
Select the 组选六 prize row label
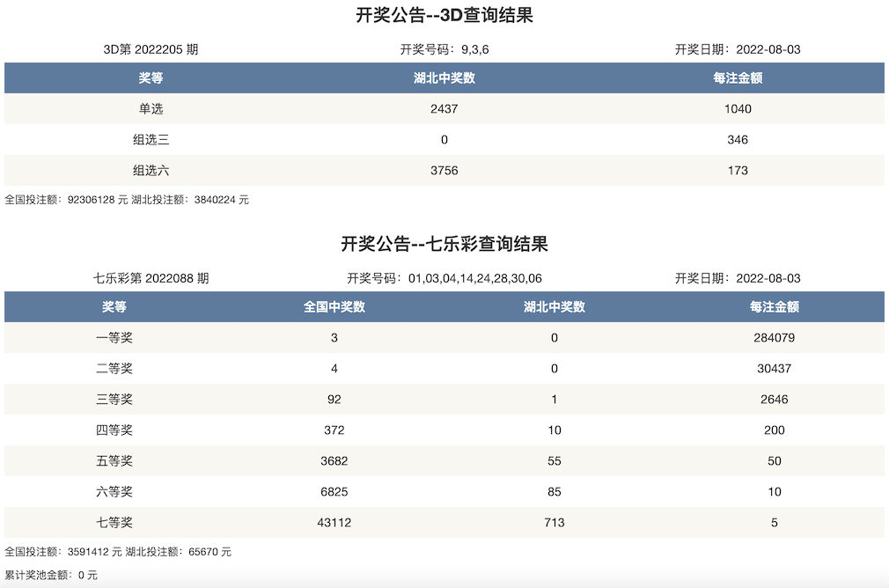coord(151,170)
